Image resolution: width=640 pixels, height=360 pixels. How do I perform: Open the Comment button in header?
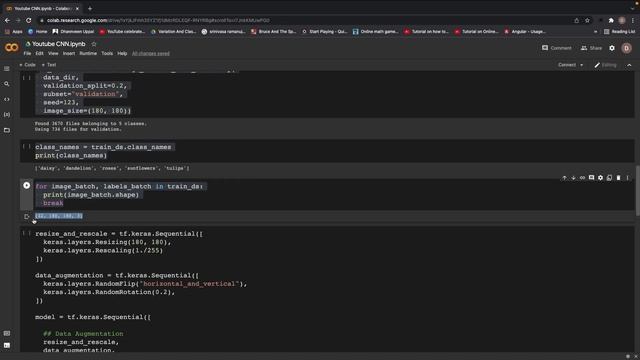[557, 48]
